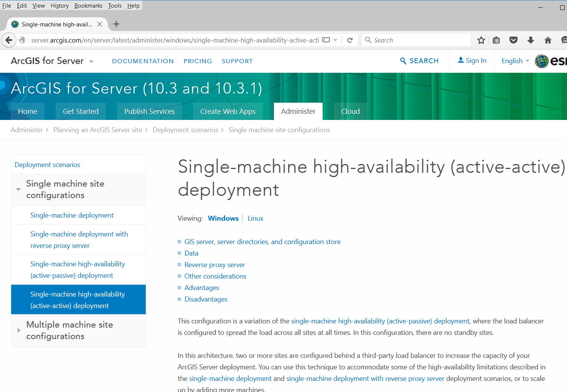Go to the Get Started tab
The height and width of the screenshot is (392, 567).
(81, 111)
